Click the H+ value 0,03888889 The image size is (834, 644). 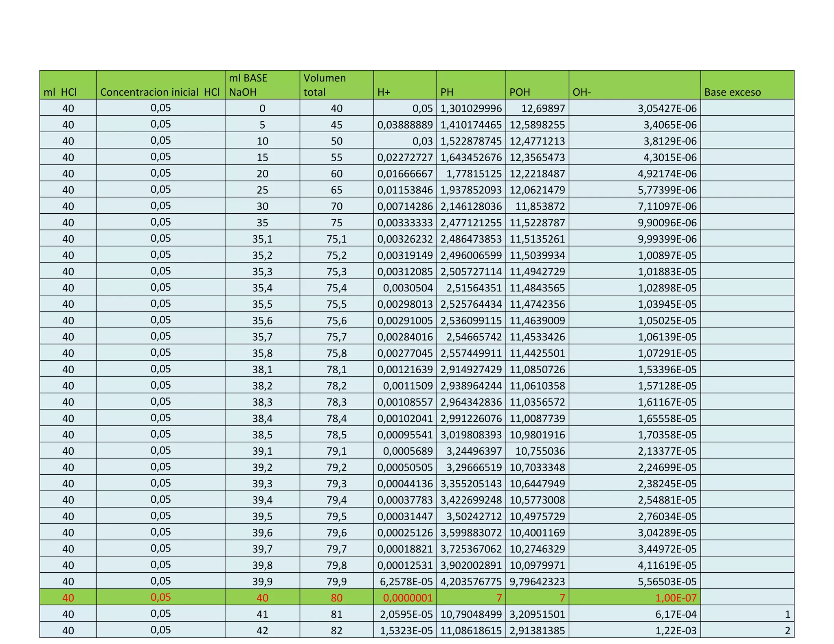pyautogui.click(x=405, y=125)
